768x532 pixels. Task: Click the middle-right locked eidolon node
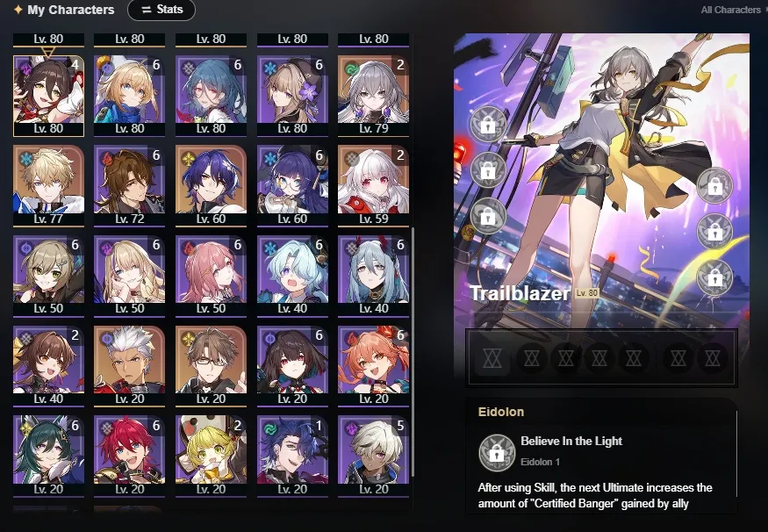(714, 231)
